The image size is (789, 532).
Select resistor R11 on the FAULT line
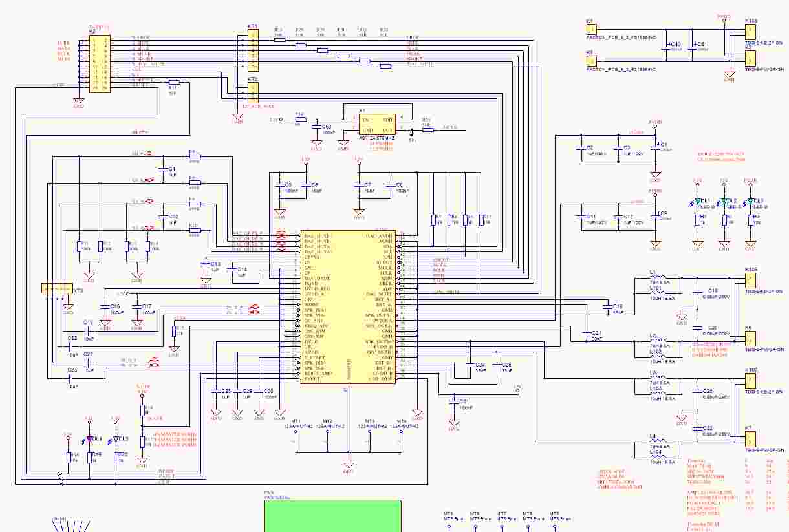[x=173, y=82]
